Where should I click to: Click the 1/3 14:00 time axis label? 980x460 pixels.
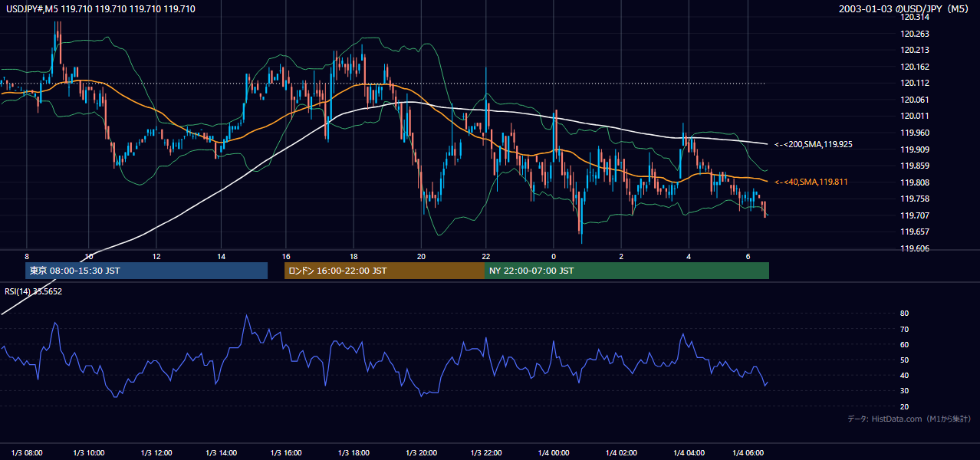[221, 453]
